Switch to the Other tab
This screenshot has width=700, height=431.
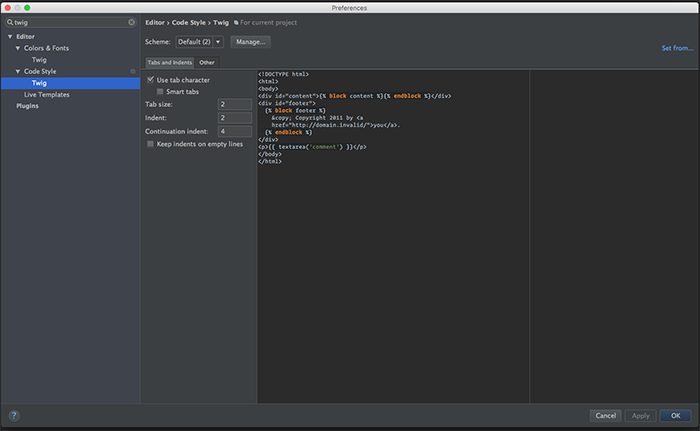[x=207, y=62]
